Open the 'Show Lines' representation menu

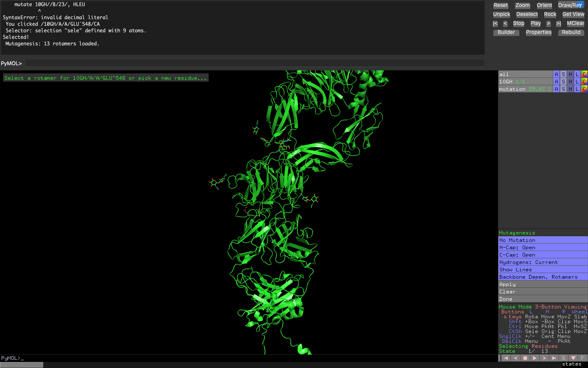(x=543, y=270)
